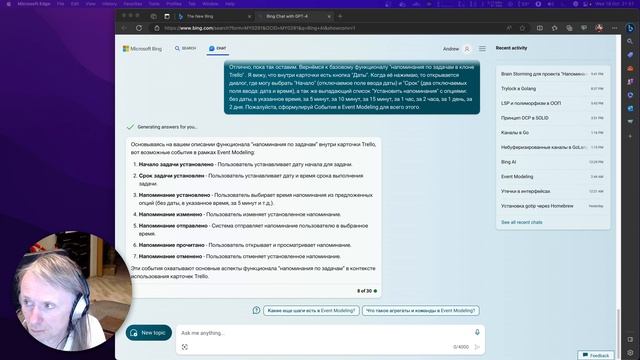Open tab actions menu icon in Edge
The image size is (640, 360).
[x=153, y=16]
